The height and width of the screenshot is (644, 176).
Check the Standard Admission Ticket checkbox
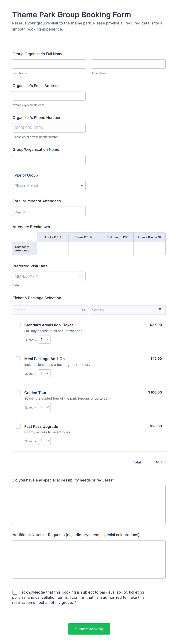18,325
